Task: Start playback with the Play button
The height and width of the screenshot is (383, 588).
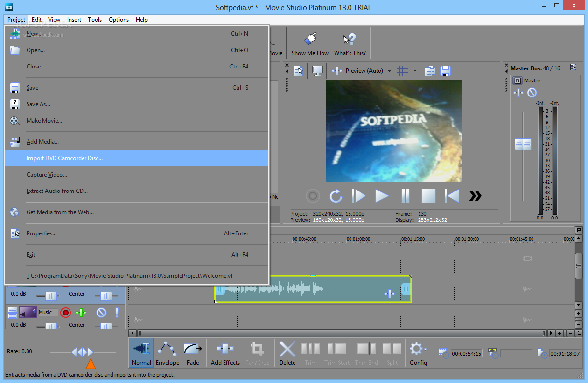Action: tap(382, 196)
